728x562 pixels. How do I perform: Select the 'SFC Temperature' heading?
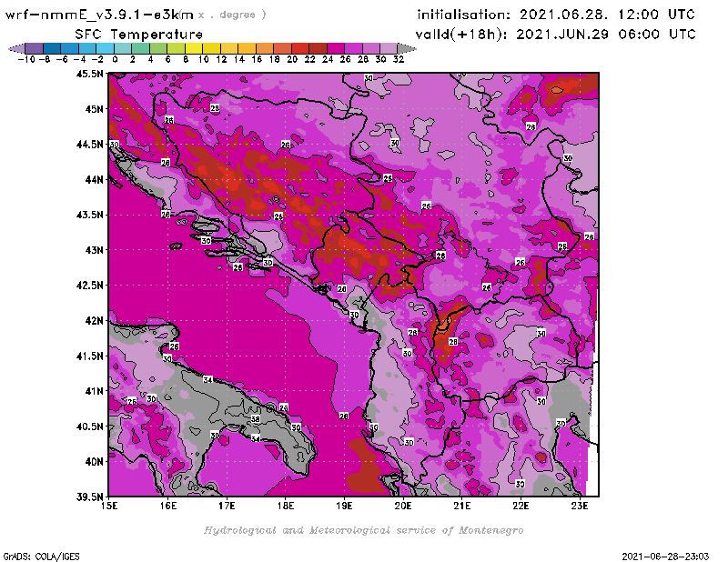point(139,35)
